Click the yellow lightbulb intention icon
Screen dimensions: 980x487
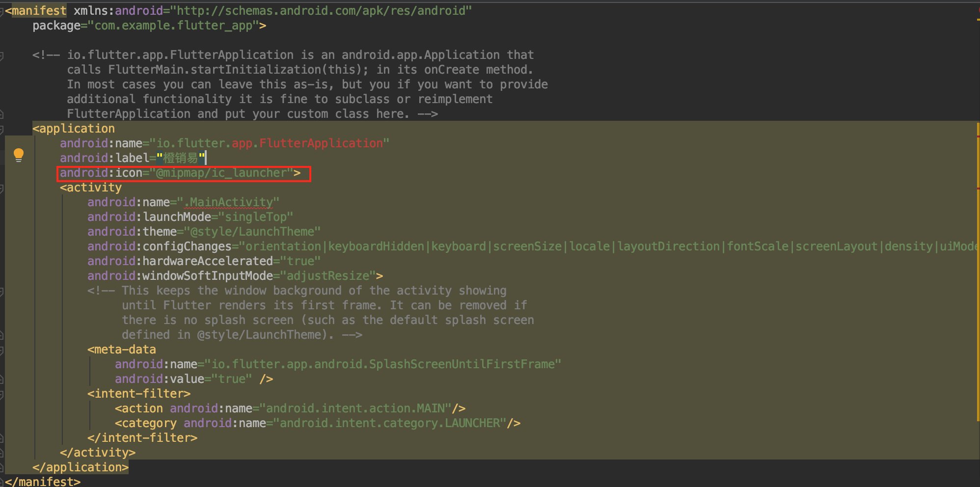click(x=19, y=155)
